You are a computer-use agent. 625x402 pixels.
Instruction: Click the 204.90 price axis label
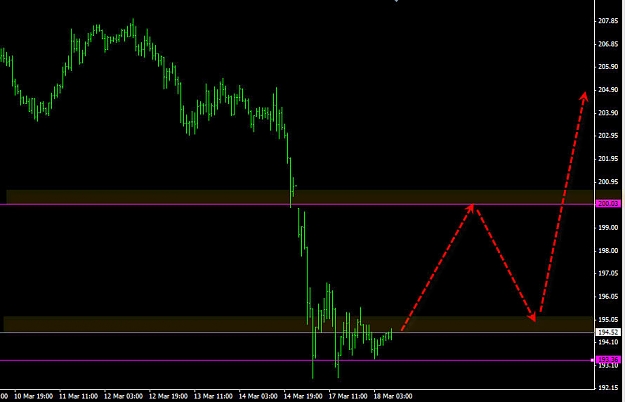[608, 90]
